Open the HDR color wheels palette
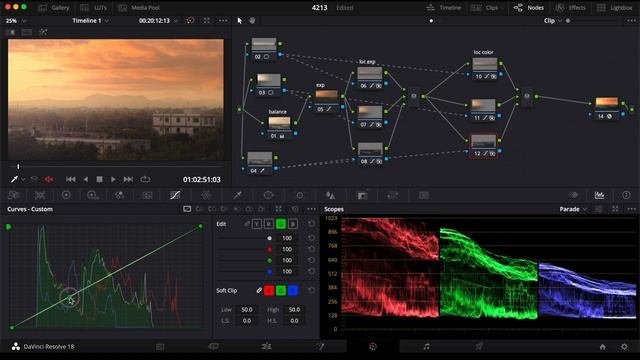Viewport: 640px width, 360px height. click(93, 195)
